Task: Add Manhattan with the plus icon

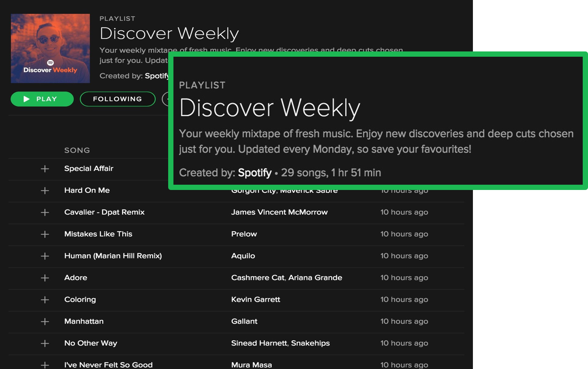Action: coord(45,322)
